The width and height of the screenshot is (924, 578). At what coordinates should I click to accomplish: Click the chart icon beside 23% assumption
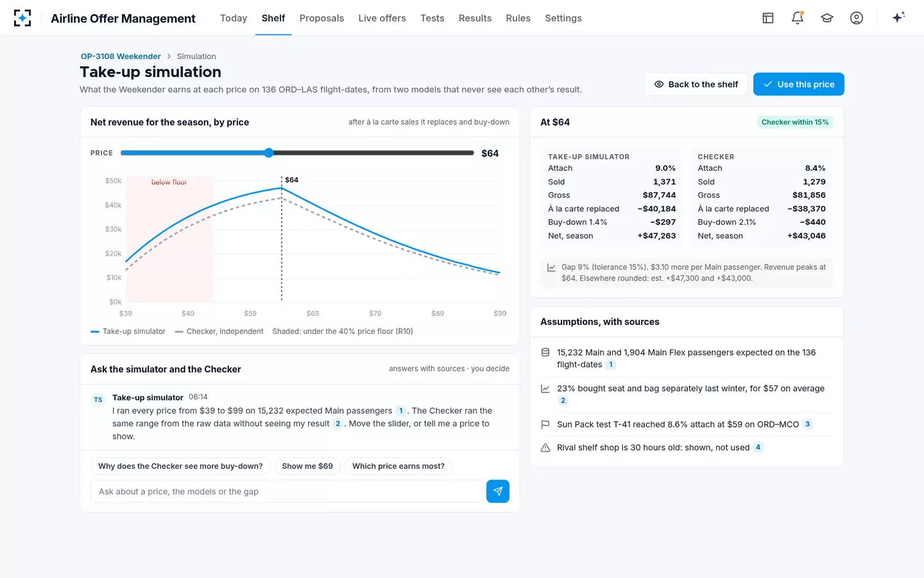tap(545, 389)
